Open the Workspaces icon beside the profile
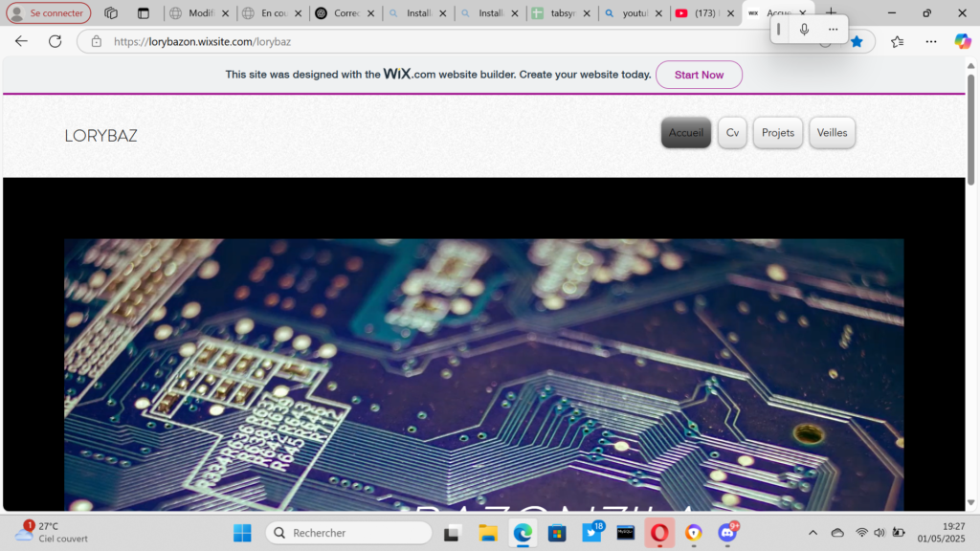 click(111, 13)
